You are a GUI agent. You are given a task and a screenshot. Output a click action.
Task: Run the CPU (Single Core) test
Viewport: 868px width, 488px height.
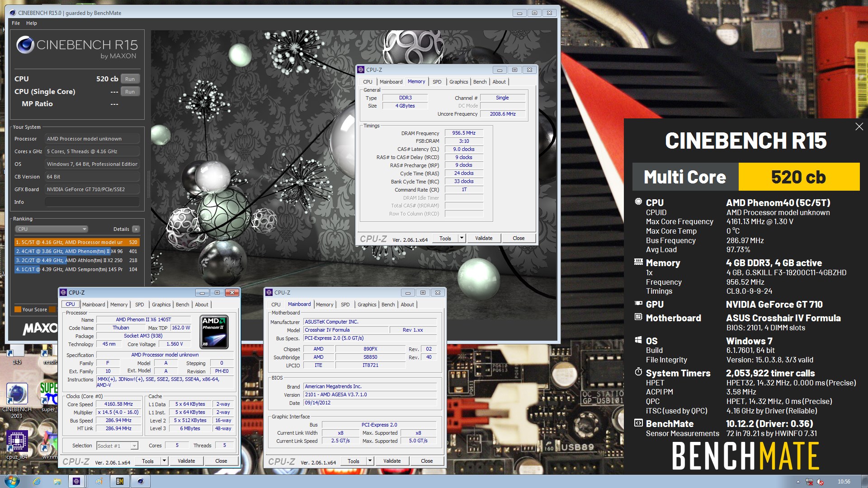tap(130, 92)
